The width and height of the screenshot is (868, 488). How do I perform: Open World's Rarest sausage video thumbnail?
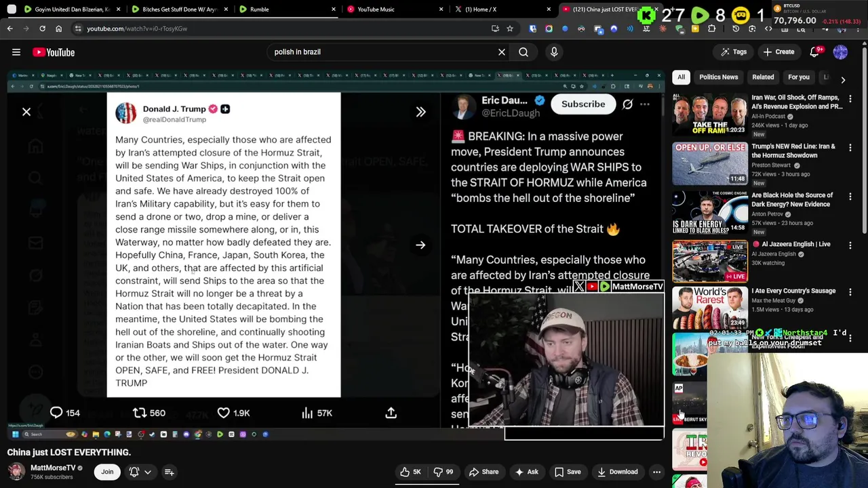click(710, 308)
